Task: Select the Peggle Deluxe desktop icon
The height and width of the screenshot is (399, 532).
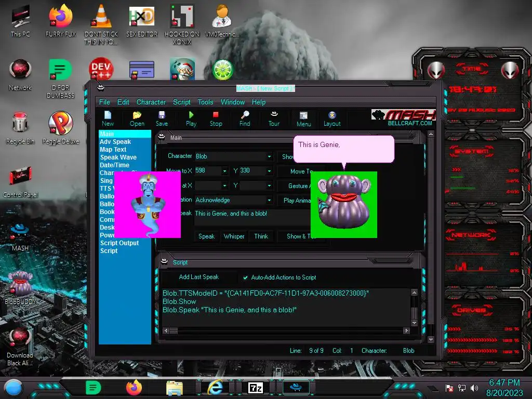Action: [61, 128]
